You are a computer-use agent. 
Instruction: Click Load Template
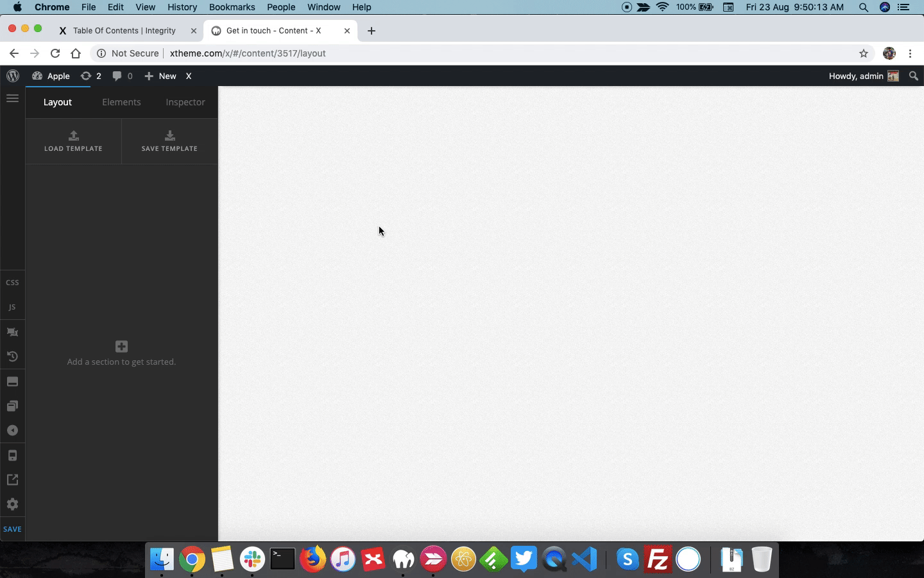pyautogui.click(x=73, y=141)
